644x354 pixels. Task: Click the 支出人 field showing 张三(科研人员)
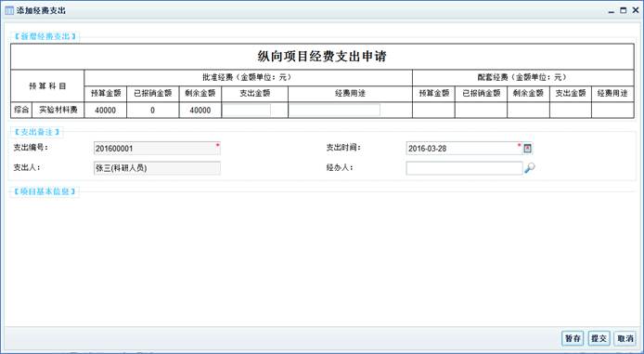coord(157,168)
